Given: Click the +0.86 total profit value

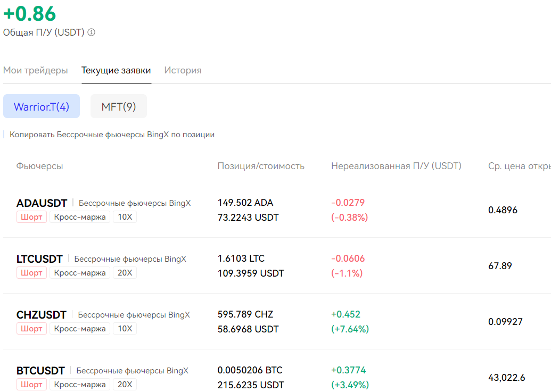Looking at the screenshot, I should pyautogui.click(x=29, y=13).
